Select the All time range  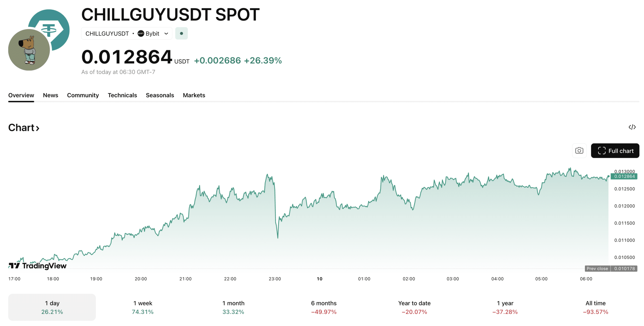click(x=595, y=307)
